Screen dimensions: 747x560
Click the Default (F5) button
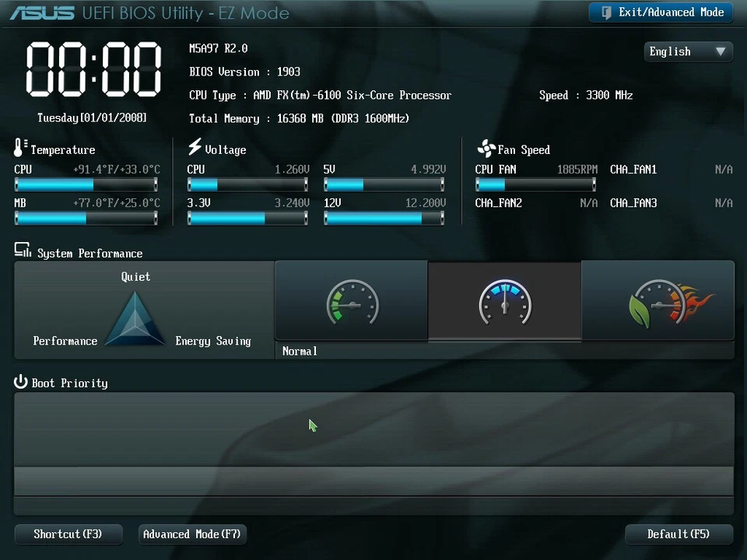point(679,534)
